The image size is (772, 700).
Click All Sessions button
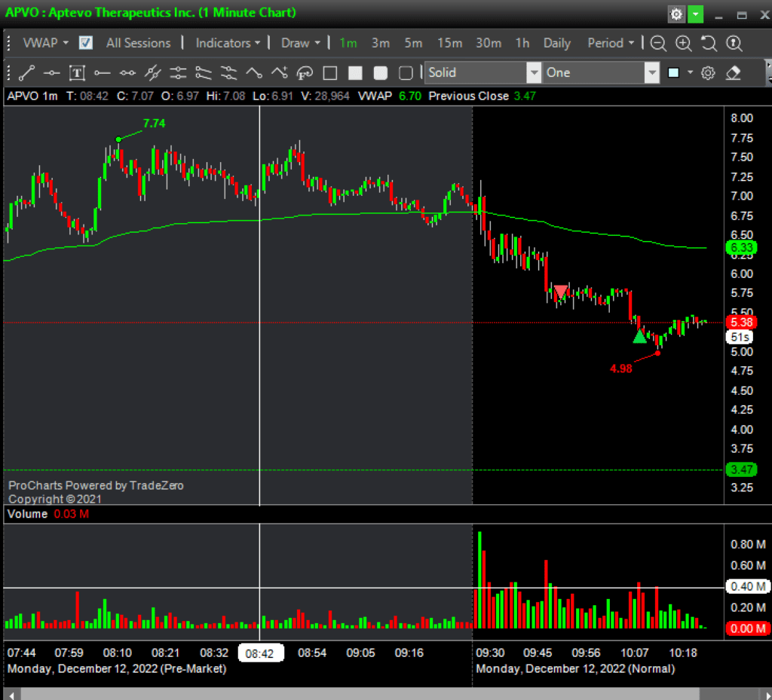tap(139, 43)
